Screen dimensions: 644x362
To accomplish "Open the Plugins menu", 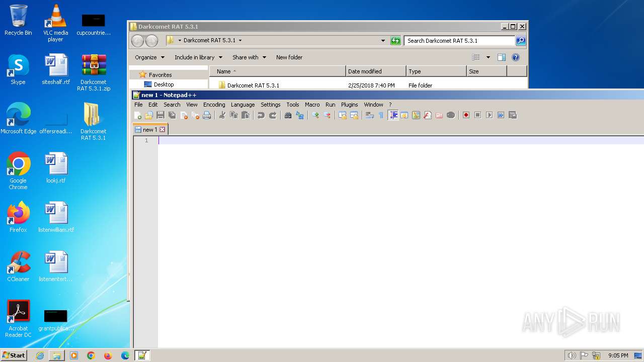I will click(349, 105).
